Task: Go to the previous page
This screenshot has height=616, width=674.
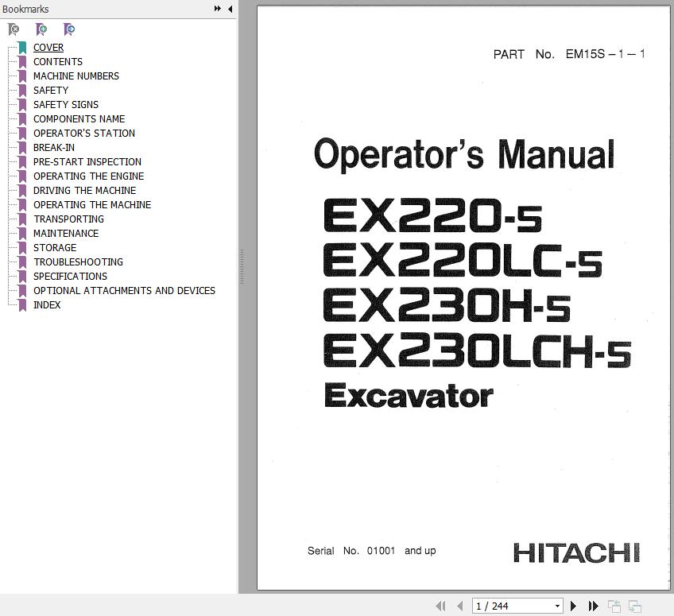Action: pos(460,606)
